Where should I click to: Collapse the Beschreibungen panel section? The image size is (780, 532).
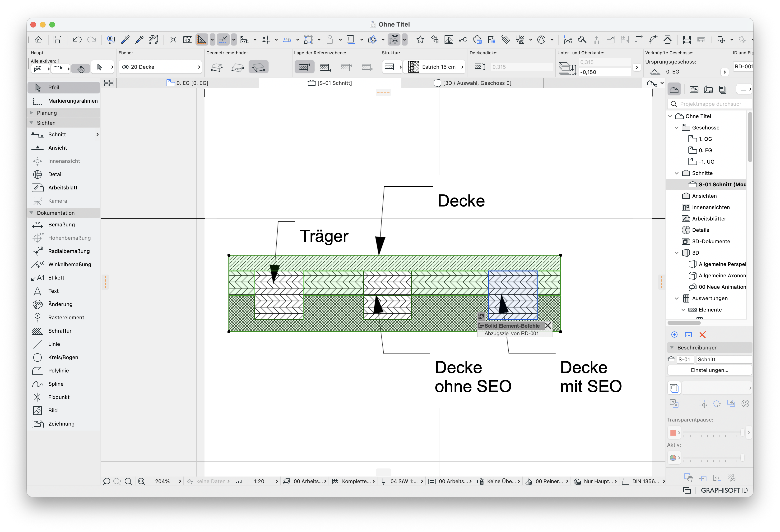(x=672, y=348)
